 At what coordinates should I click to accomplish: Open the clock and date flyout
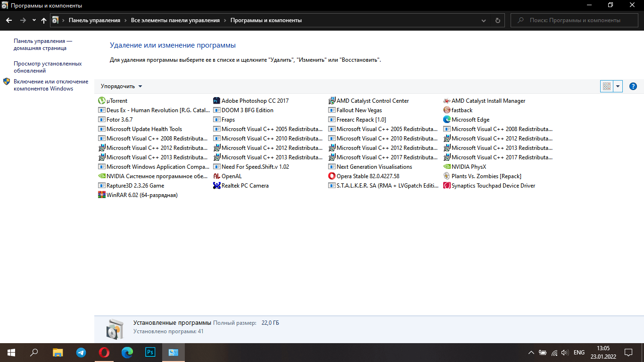(x=603, y=352)
